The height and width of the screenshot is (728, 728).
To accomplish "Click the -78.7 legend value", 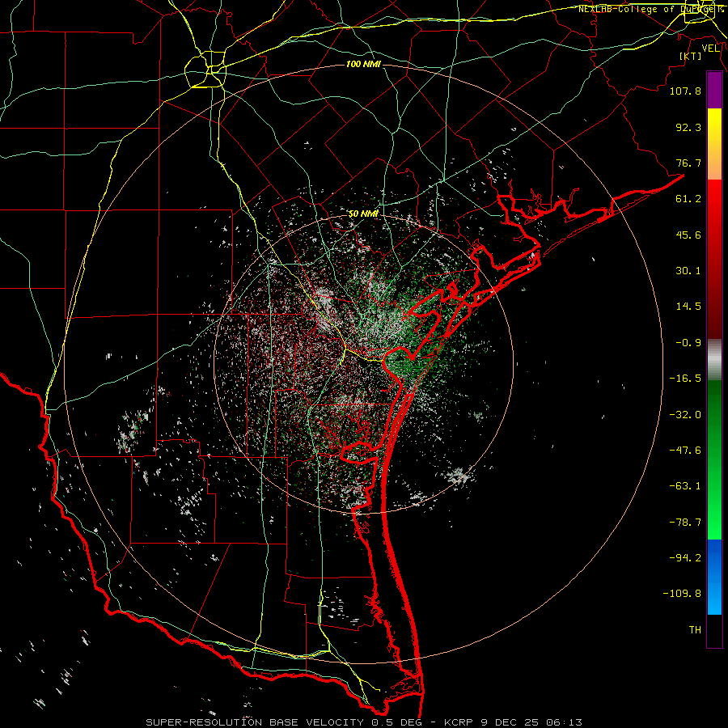I will [685, 523].
